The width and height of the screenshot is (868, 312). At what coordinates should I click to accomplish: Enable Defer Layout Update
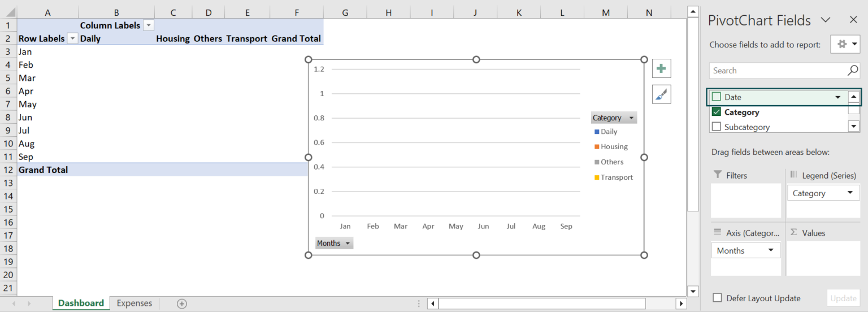[717, 298]
